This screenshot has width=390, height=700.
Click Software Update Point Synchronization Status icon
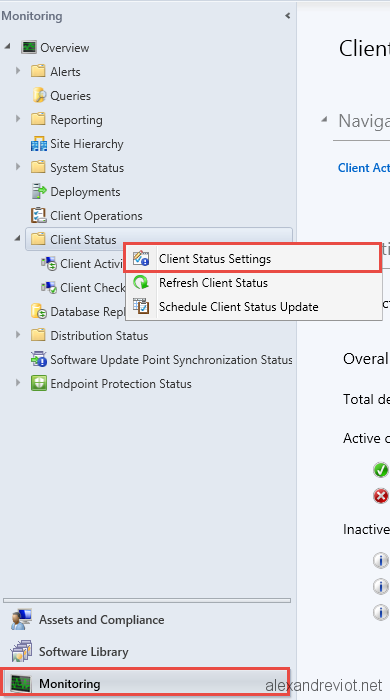point(39,359)
